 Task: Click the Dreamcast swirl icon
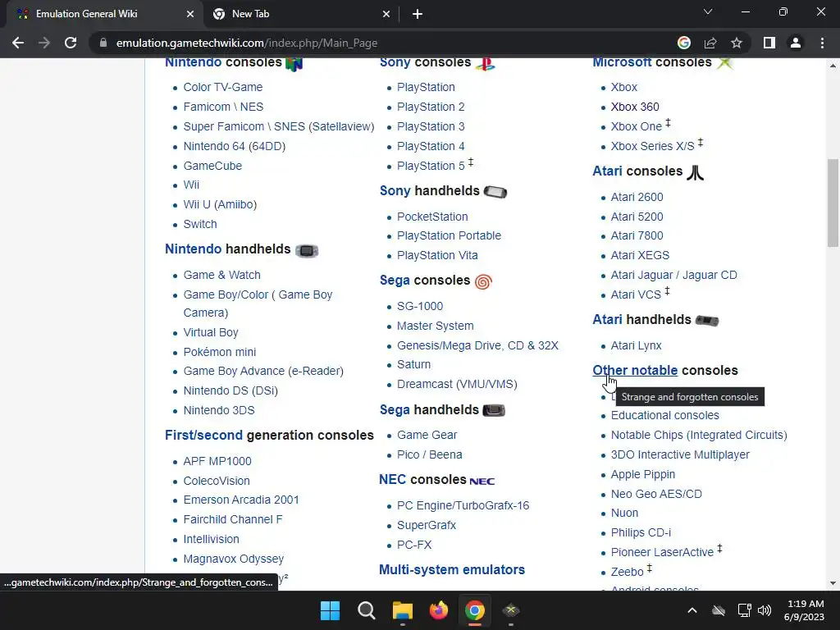click(483, 281)
